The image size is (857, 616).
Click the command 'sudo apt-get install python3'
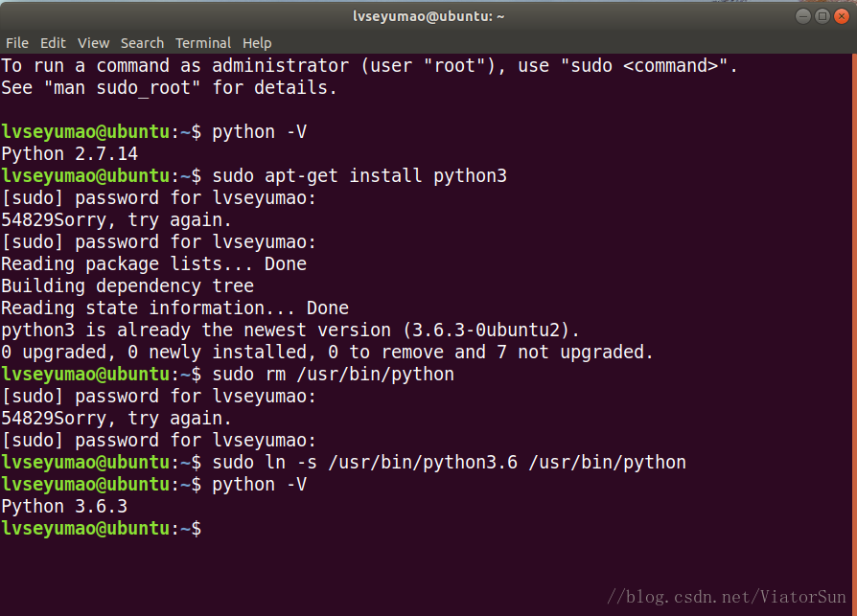(x=359, y=176)
